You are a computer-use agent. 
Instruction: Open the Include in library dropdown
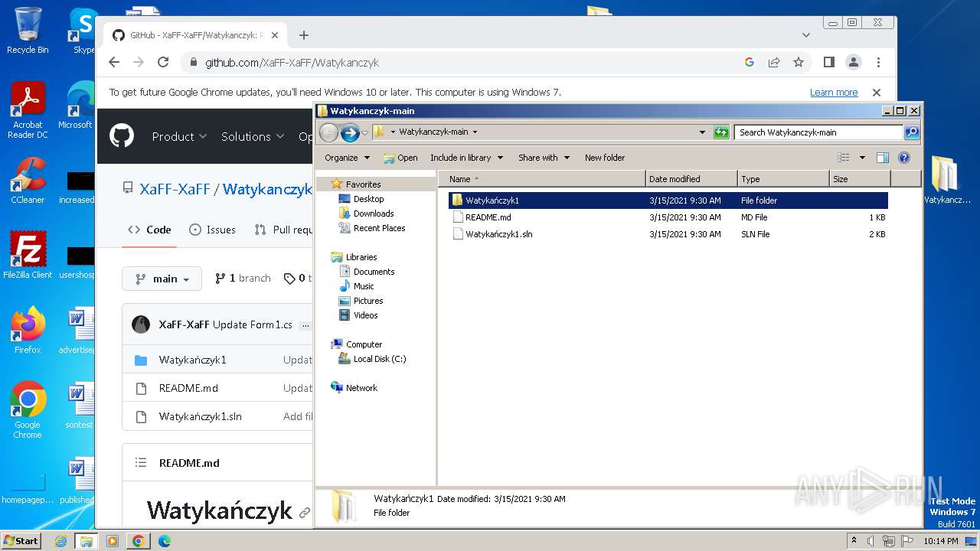(x=466, y=158)
